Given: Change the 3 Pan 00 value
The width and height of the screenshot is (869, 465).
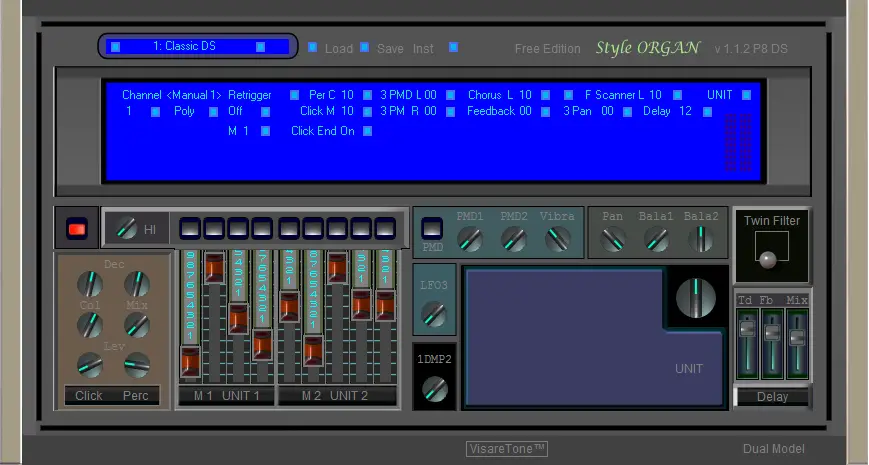Looking at the screenshot, I should 627,112.
